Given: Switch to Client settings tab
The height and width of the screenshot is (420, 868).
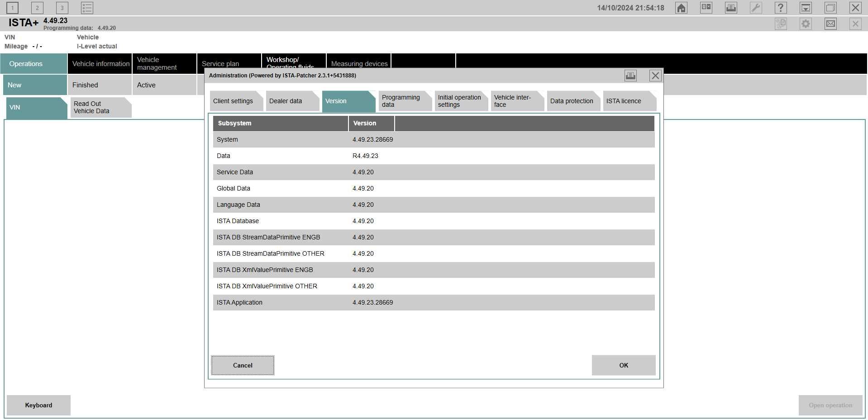Looking at the screenshot, I should pyautogui.click(x=236, y=101).
